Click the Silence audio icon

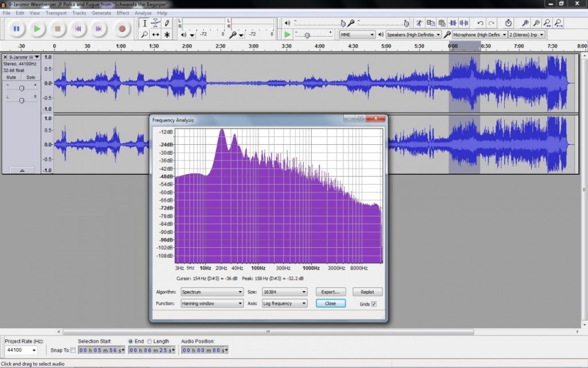[464, 23]
